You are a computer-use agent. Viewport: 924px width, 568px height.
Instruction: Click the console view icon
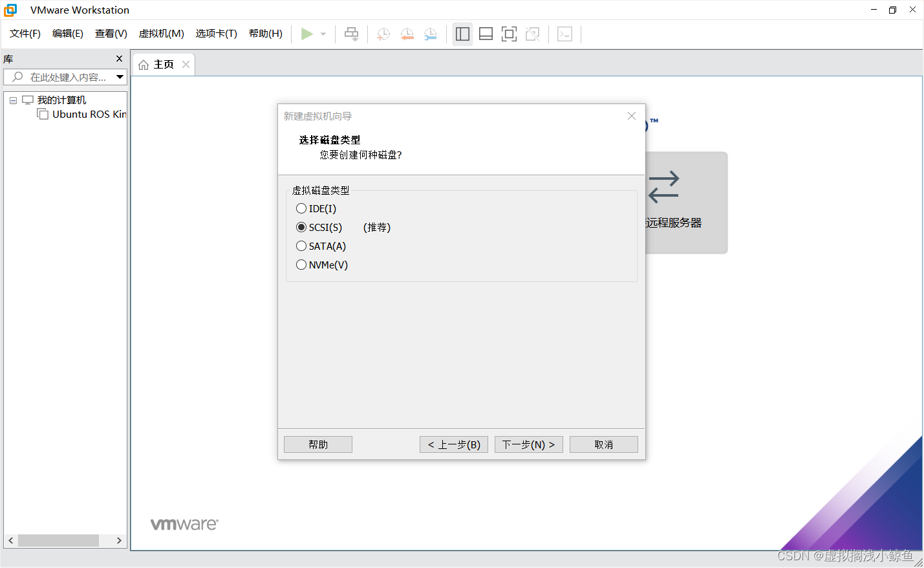tap(564, 34)
